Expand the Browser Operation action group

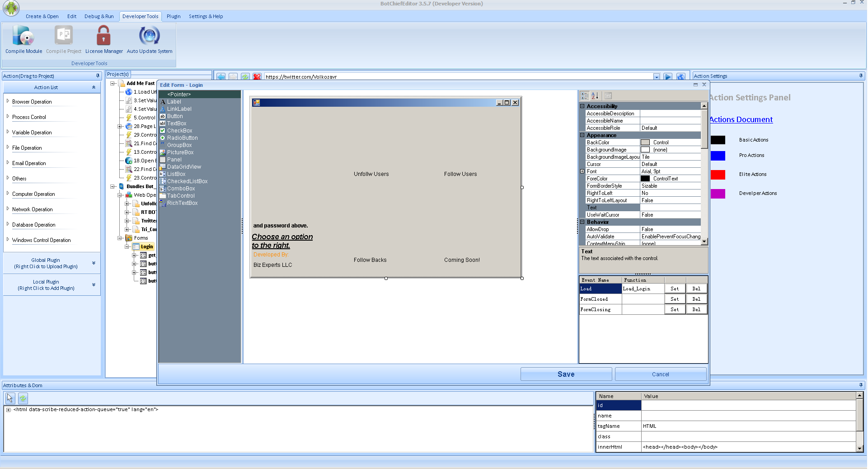point(8,101)
